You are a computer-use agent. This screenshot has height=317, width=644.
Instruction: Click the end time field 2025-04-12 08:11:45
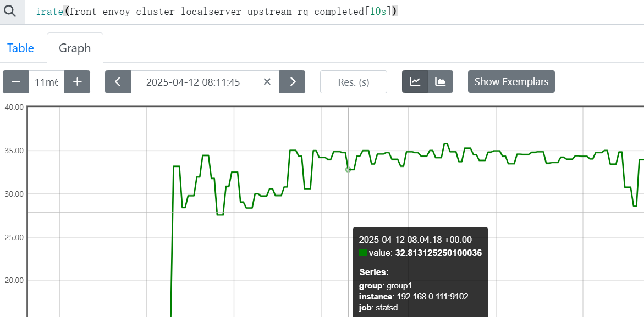192,82
